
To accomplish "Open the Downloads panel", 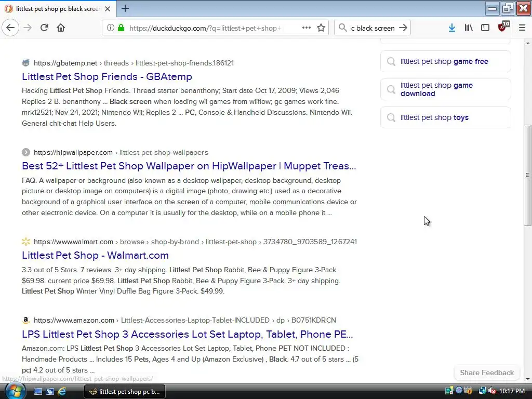I will (451, 28).
